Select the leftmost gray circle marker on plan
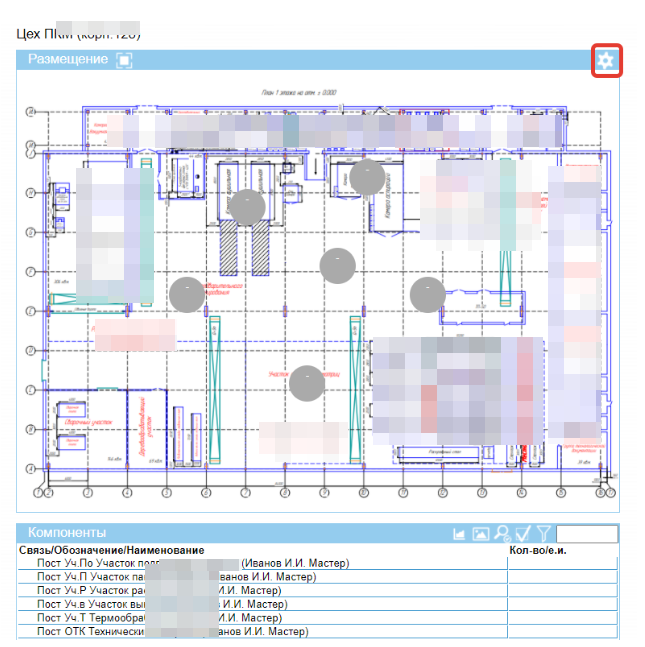645x647 pixels. (187, 293)
